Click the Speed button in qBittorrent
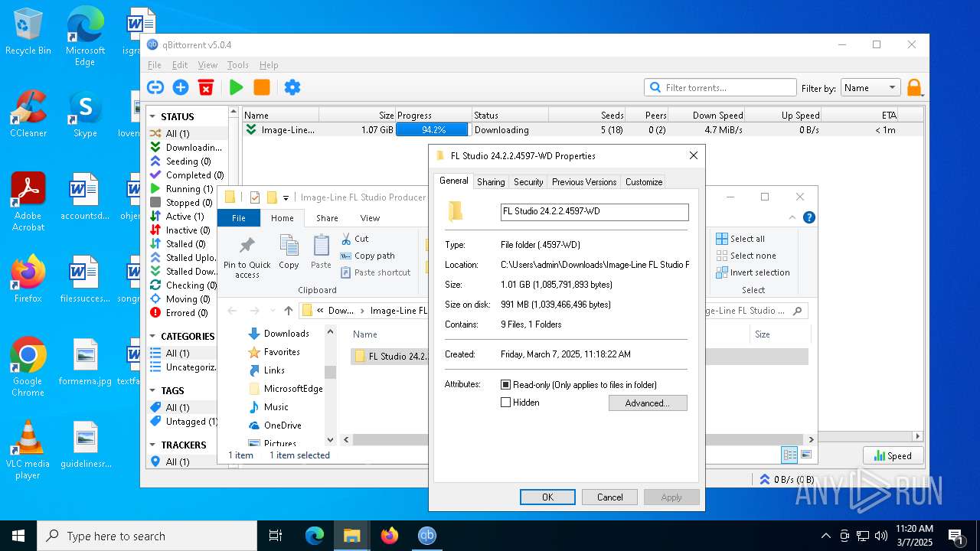 pos(893,455)
